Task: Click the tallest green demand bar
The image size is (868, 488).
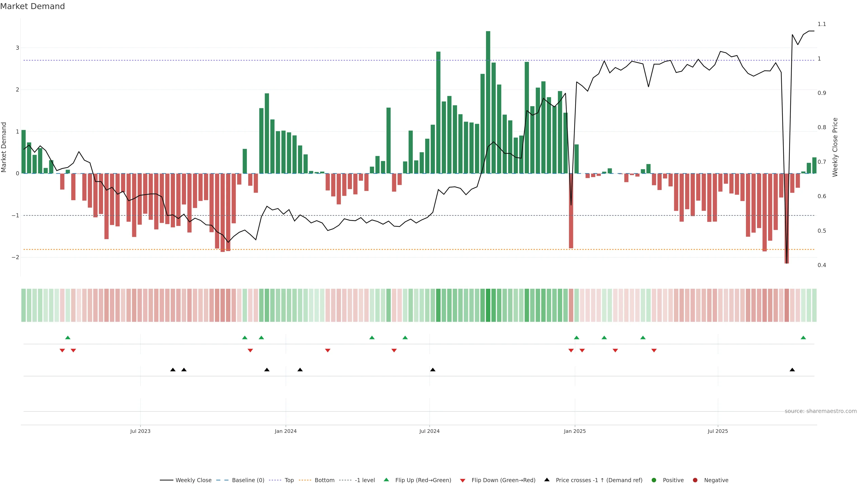Action: tap(488, 101)
